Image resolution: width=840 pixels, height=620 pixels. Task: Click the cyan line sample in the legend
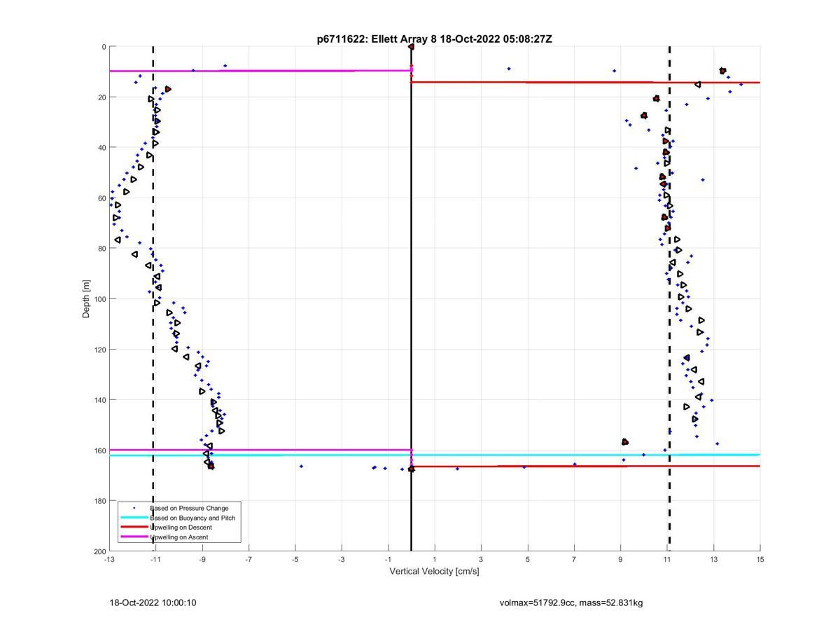click(134, 518)
